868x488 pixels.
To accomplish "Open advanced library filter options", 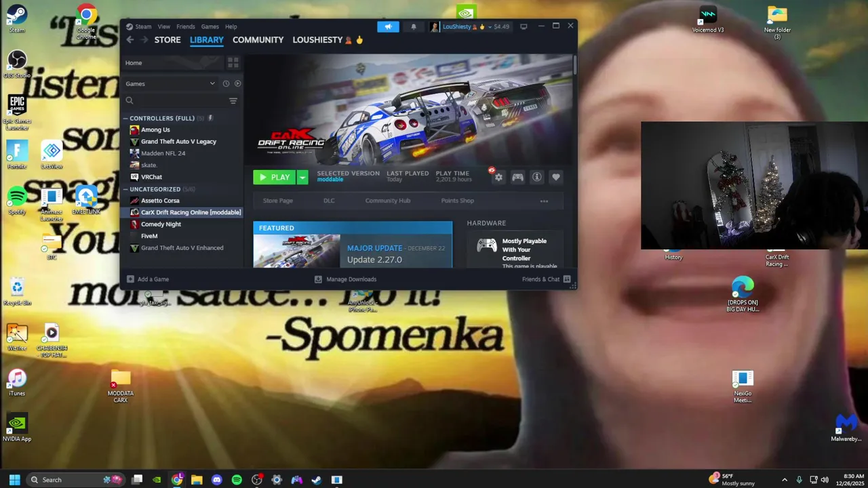I will pyautogui.click(x=233, y=100).
